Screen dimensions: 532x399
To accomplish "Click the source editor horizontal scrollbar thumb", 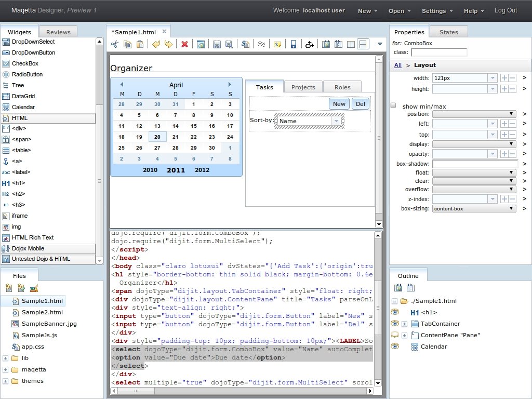I will coord(137,391).
